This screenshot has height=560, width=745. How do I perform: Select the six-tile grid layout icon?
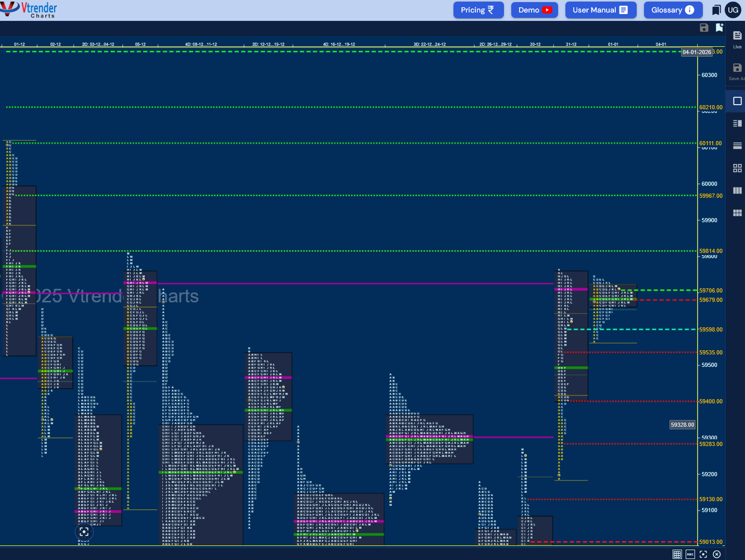pyautogui.click(x=737, y=213)
